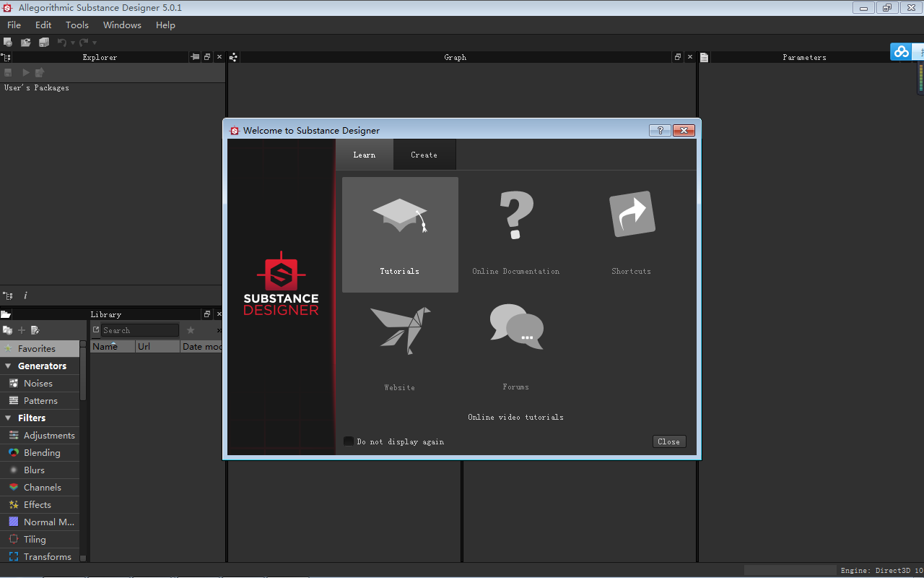Click the Explorer save package icon
The height and width of the screenshot is (578, 924).
(x=9, y=72)
